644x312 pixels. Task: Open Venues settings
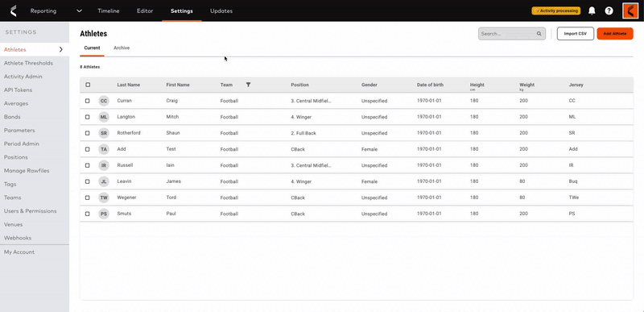click(13, 224)
